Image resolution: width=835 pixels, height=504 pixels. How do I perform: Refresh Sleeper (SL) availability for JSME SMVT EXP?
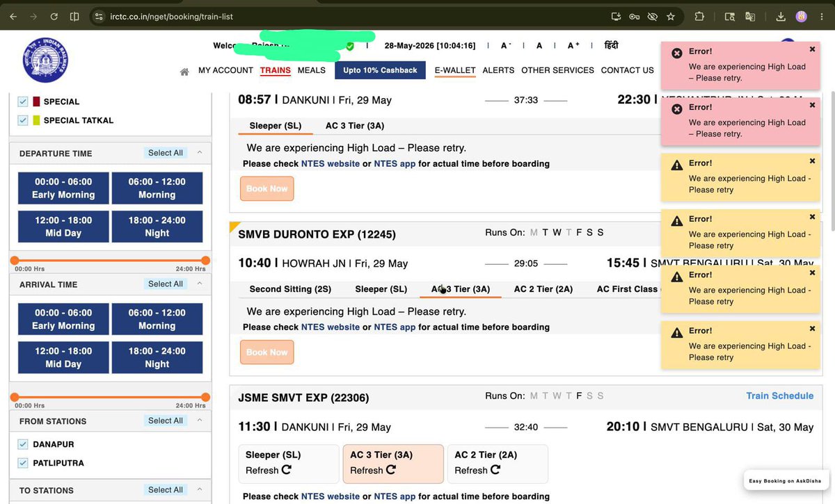click(285, 471)
